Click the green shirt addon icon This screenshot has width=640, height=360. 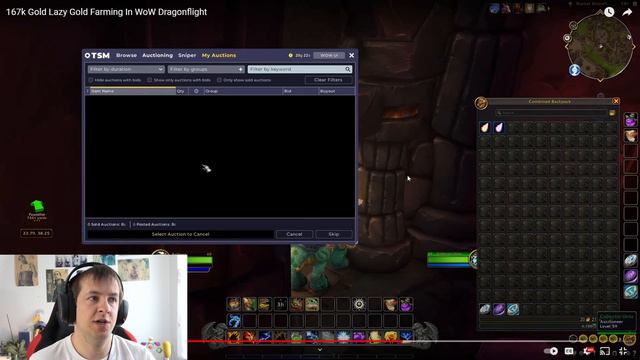(37, 207)
